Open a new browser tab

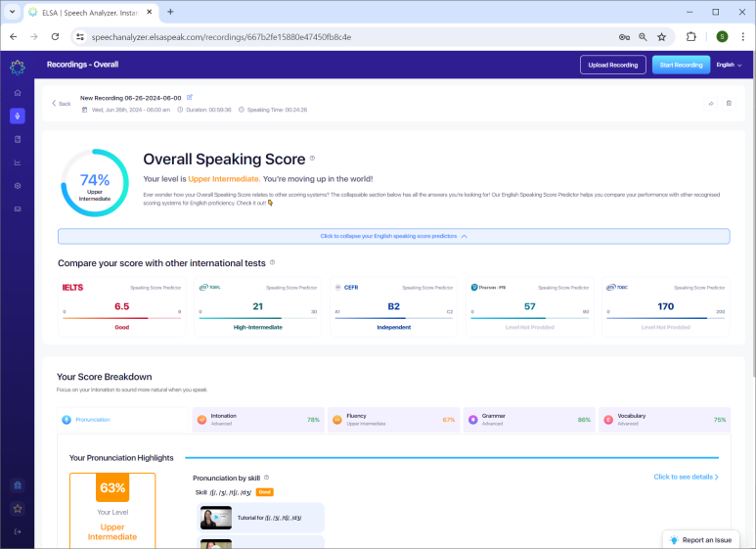click(170, 12)
